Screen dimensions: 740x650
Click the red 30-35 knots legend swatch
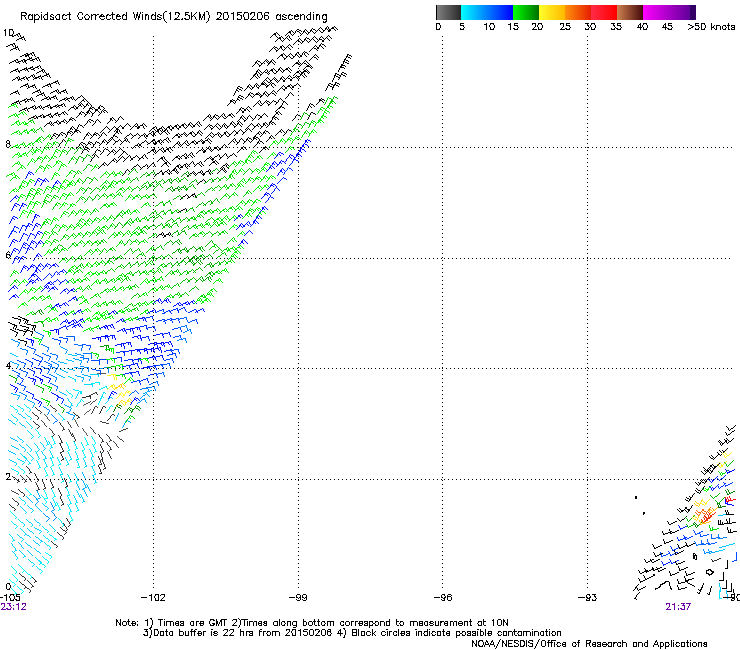[x=604, y=12]
